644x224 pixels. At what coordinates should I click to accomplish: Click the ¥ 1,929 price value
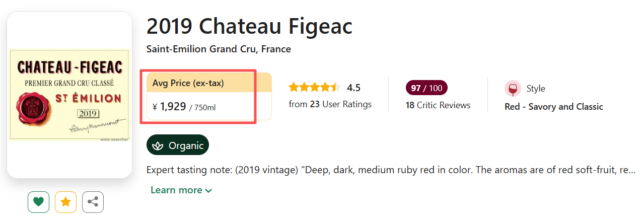point(173,106)
